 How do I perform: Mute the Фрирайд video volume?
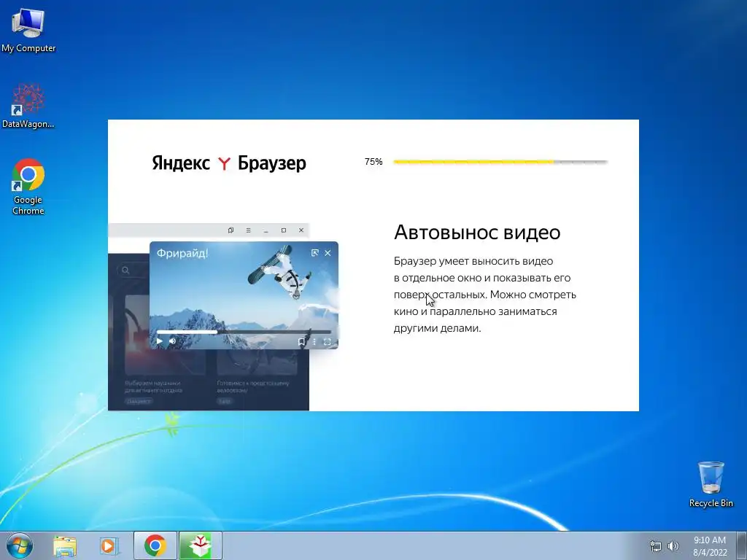point(172,341)
